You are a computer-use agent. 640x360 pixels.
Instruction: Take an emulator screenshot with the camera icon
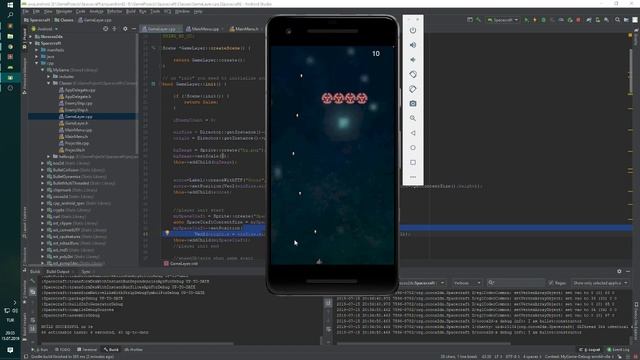[x=413, y=104]
